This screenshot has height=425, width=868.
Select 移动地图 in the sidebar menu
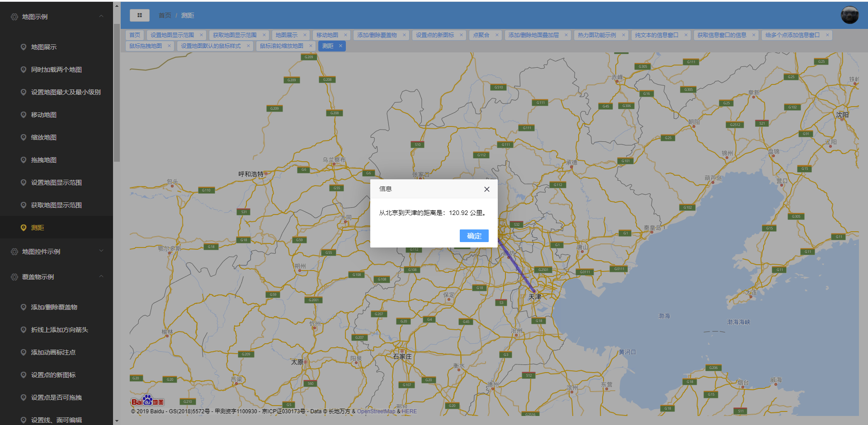(57, 115)
